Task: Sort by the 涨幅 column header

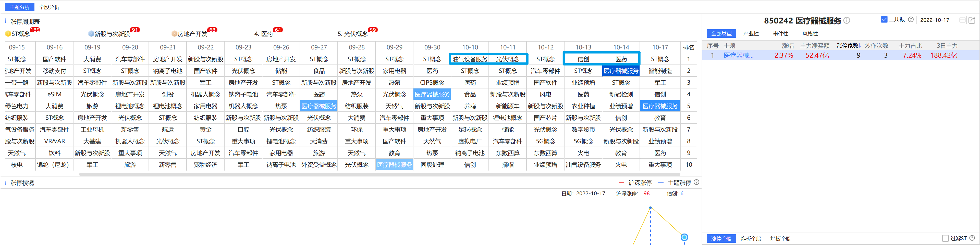Action: pyautogui.click(x=788, y=46)
